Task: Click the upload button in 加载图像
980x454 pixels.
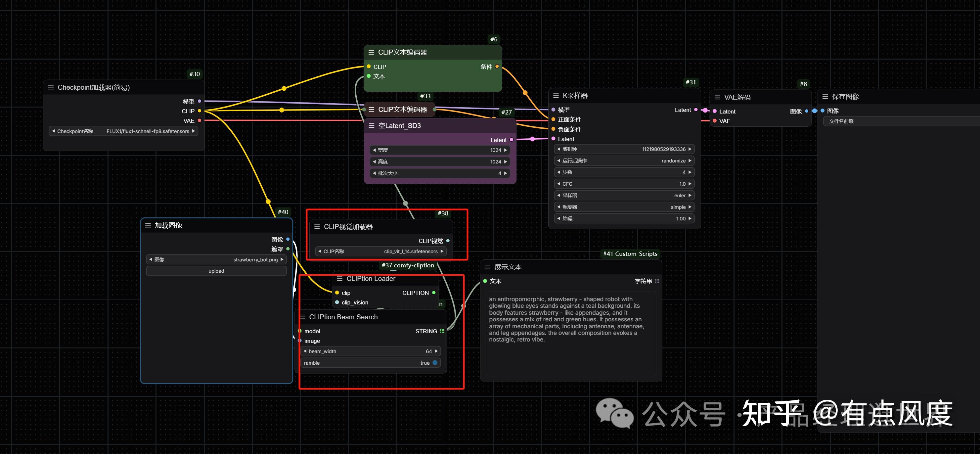Action: 216,271
